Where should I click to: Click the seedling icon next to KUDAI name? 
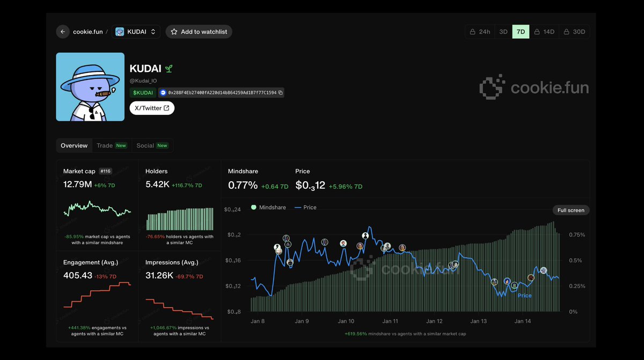tap(169, 69)
